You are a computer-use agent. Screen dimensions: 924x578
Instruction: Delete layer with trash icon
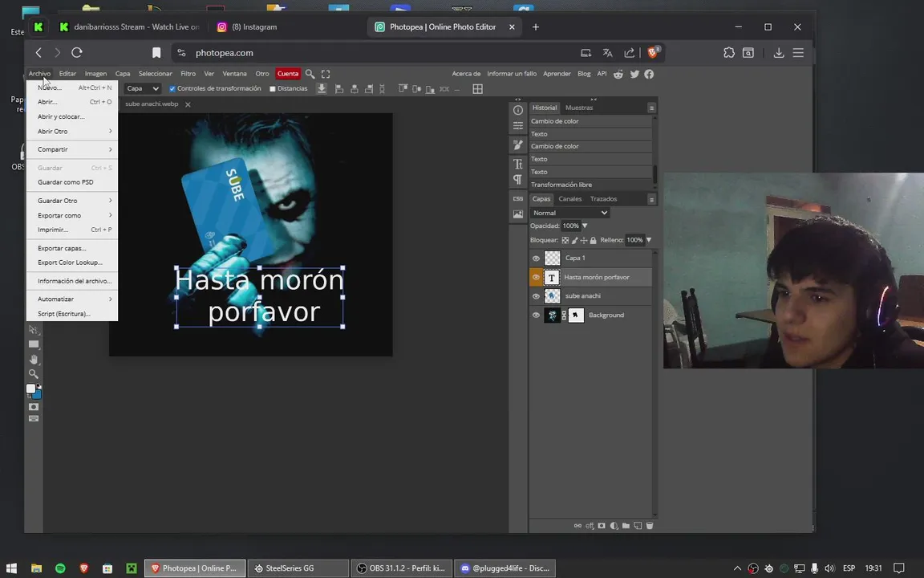click(x=650, y=526)
